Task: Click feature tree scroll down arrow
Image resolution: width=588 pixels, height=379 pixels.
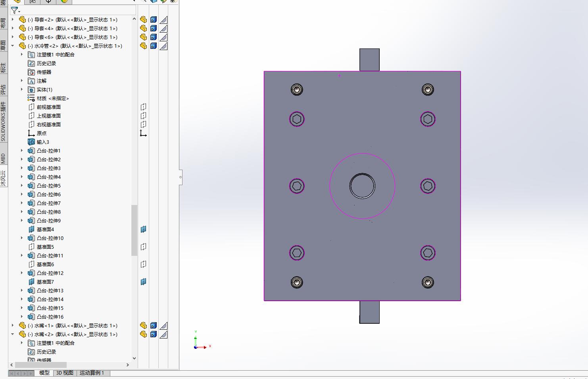Action: pos(134,358)
